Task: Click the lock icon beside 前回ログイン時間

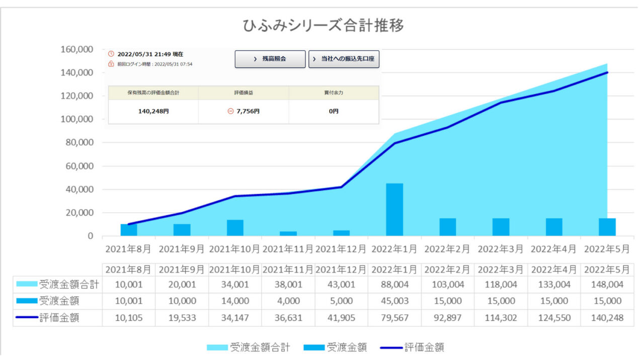Action: point(111,64)
